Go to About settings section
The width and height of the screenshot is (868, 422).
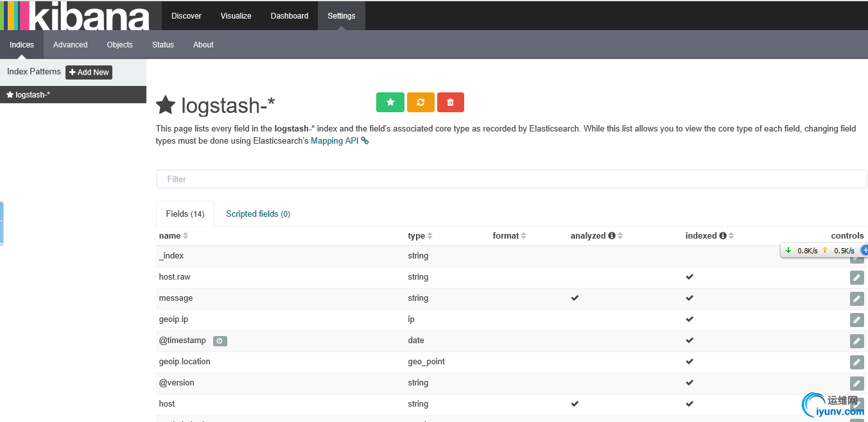(x=204, y=45)
